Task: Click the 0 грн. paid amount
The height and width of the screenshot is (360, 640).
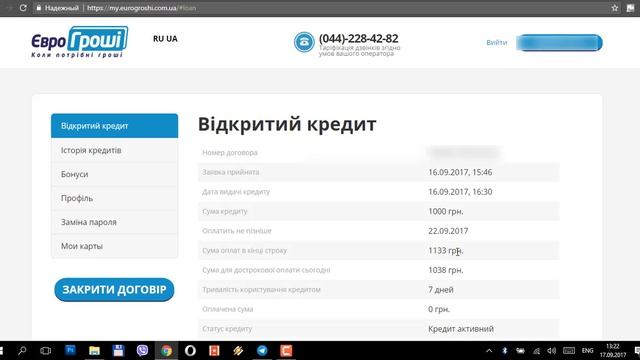Action: pyautogui.click(x=439, y=309)
